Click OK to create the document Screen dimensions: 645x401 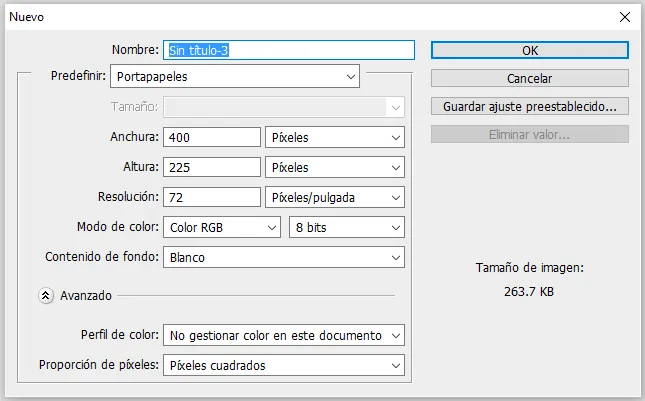[529, 50]
